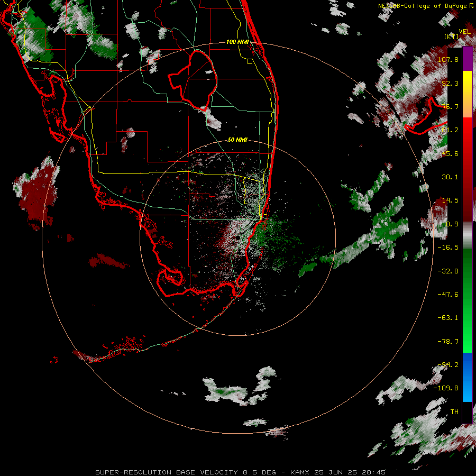This screenshot has height=476, width=476.
Task: Pick the purple segment of the color bar
Action: [467, 59]
